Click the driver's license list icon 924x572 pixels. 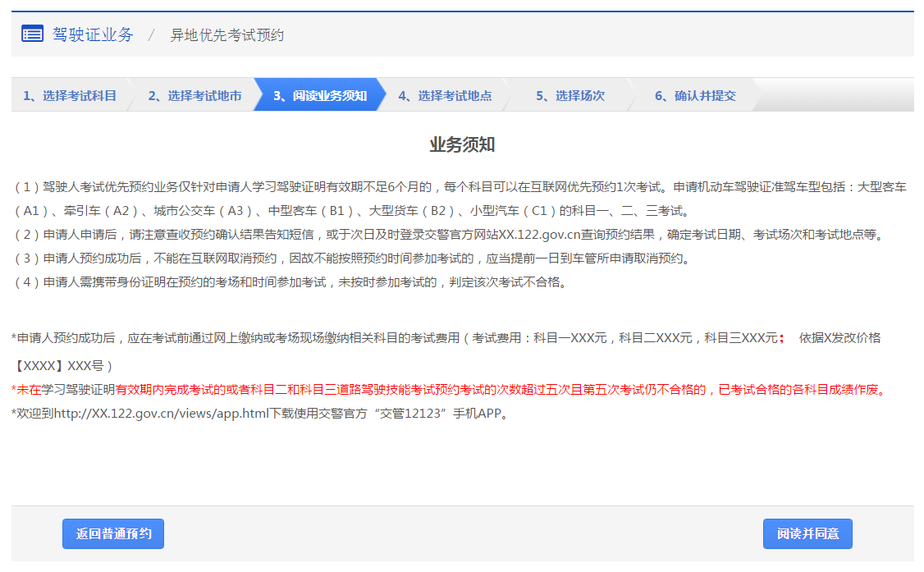pyautogui.click(x=32, y=34)
